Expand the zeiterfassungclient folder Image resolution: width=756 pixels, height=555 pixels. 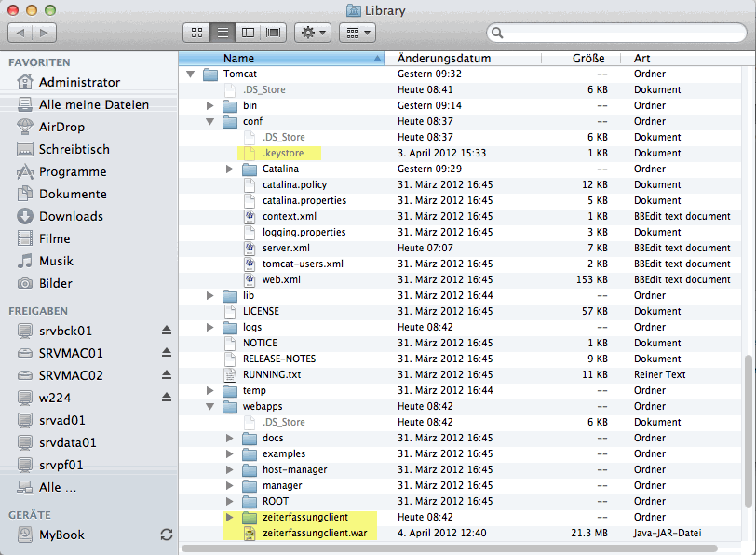[x=230, y=517]
